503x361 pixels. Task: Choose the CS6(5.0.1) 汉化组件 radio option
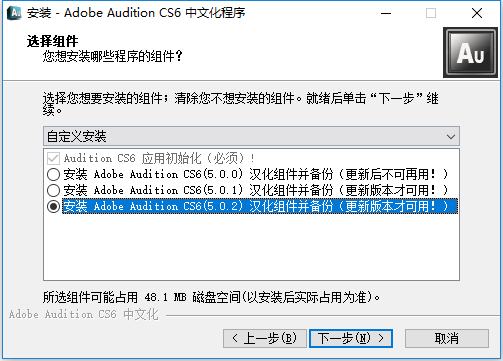coord(53,190)
